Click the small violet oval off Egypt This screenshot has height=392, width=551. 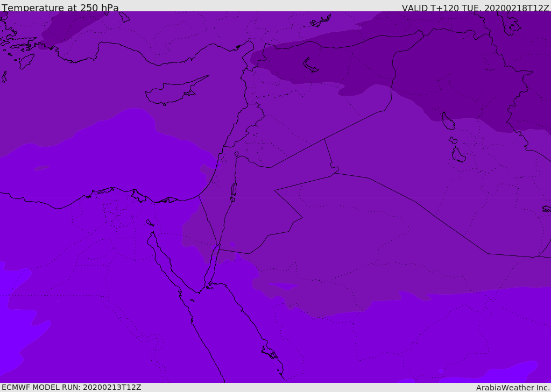(42, 168)
